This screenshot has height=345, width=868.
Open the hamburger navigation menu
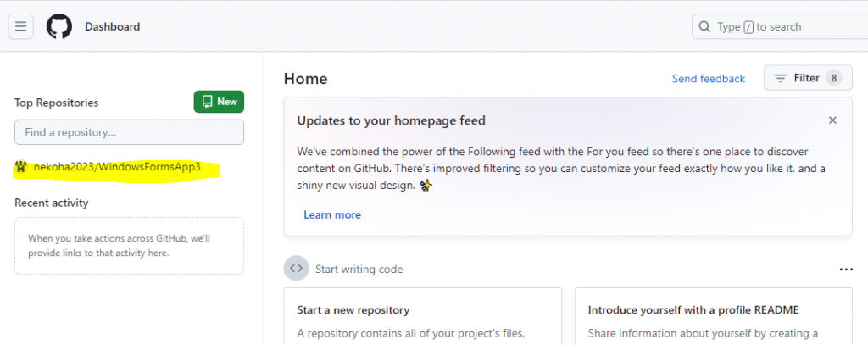20,26
